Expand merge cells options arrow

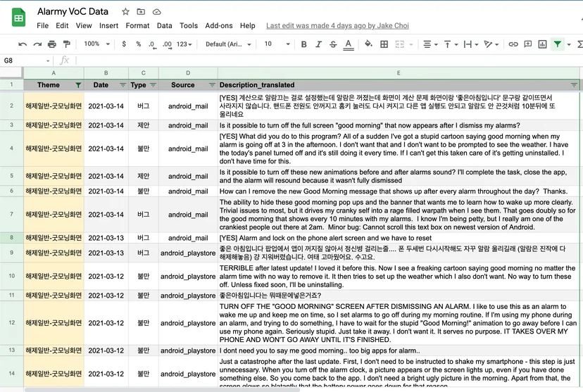pyautogui.click(x=411, y=44)
